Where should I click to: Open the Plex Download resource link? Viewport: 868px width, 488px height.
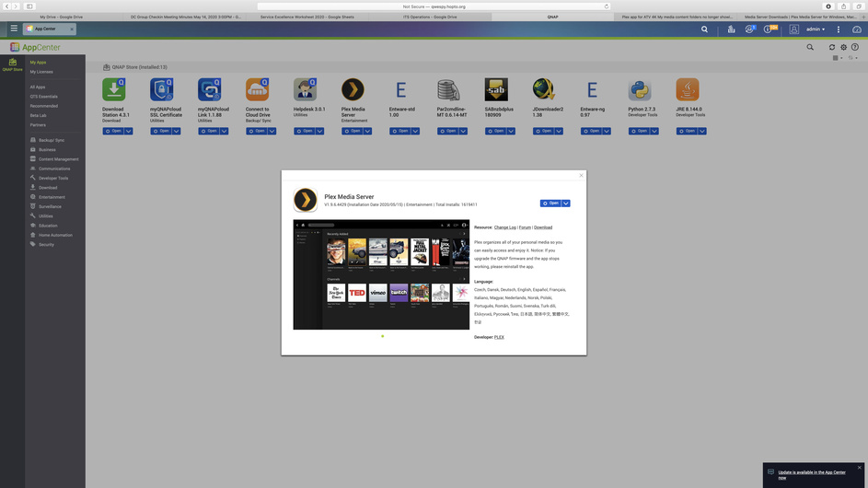point(543,227)
